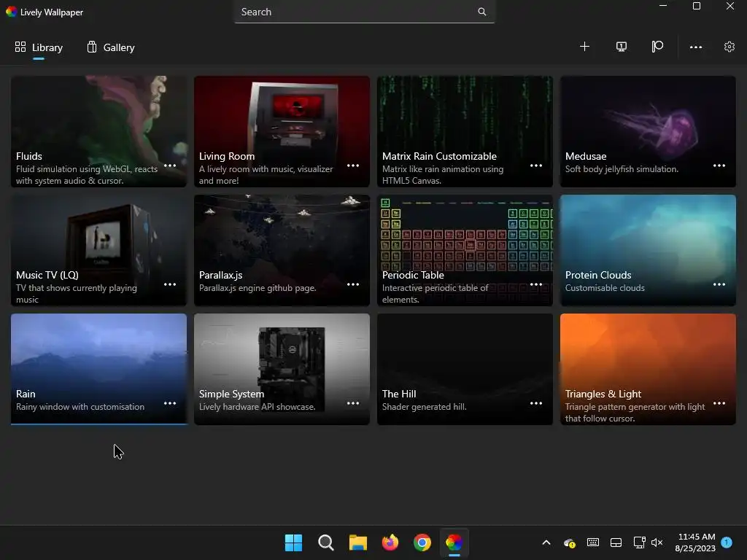Open more options for Fluids wallpaper
This screenshot has height=560, width=747.
pyautogui.click(x=170, y=166)
